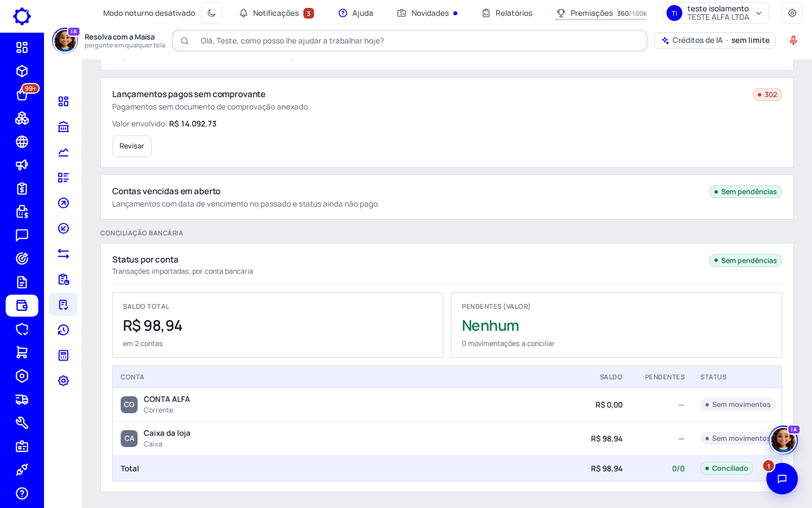
Task: Click the Conciliado status badge
Action: (x=726, y=468)
